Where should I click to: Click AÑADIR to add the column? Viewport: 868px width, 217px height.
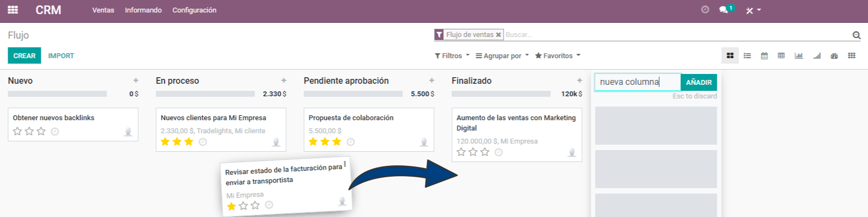699,82
